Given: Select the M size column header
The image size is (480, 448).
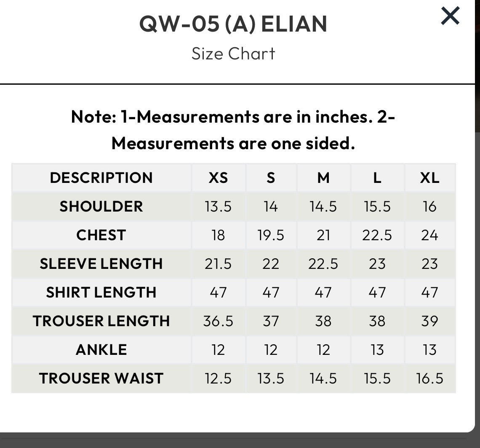Looking at the screenshot, I should (323, 178).
